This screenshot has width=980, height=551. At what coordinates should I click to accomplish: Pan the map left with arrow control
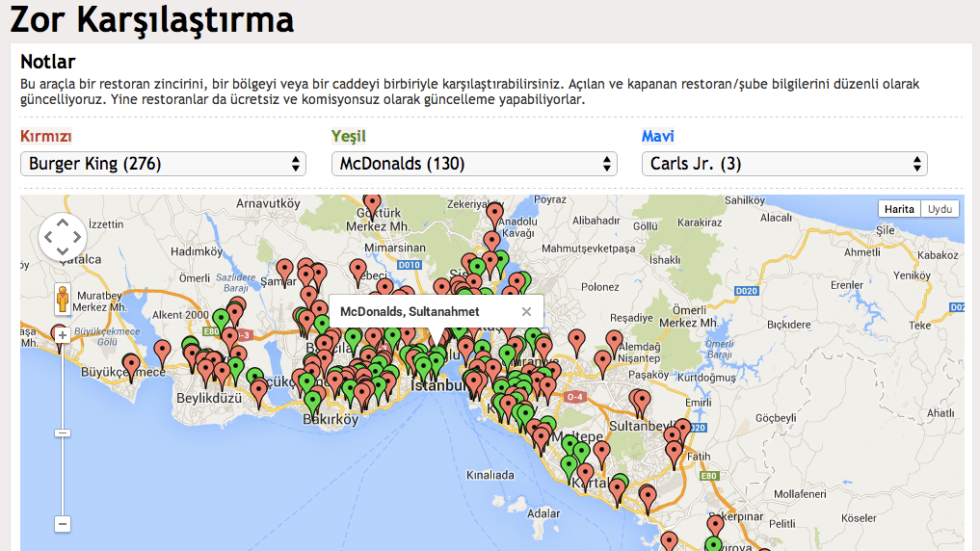48,237
